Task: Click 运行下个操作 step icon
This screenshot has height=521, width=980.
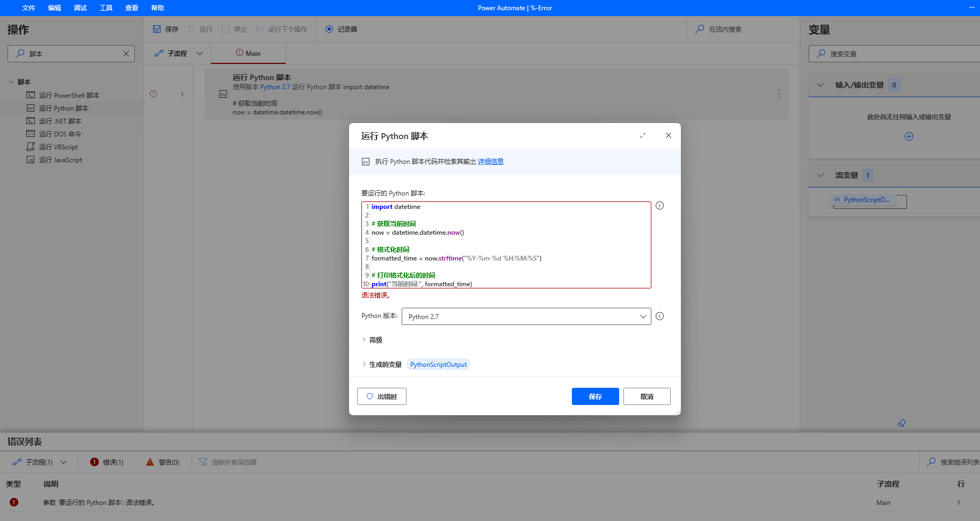Action: (x=260, y=29)
